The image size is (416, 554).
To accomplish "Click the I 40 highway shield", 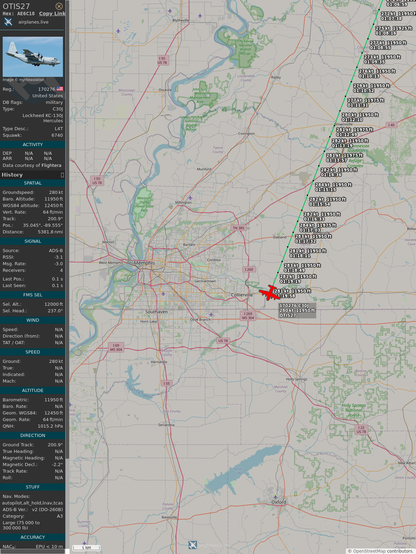I will click(x=391, y=125).
